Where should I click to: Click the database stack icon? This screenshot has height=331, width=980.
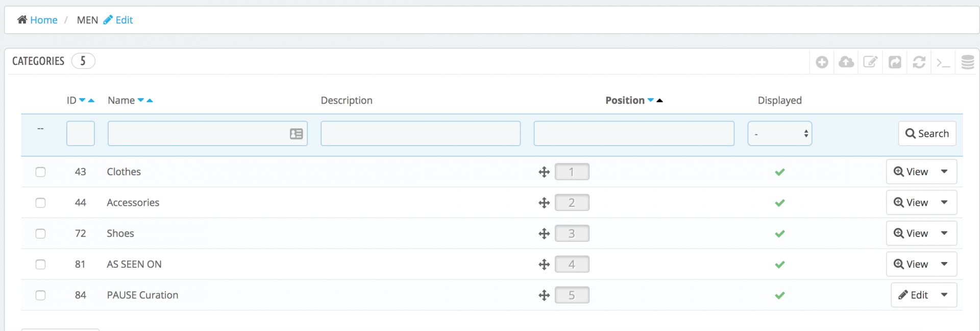(967, 62)
